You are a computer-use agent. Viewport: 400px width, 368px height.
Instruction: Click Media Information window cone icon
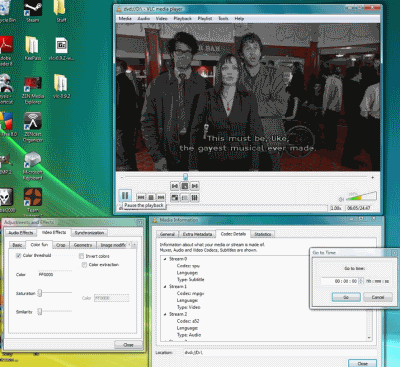point(155,220)
